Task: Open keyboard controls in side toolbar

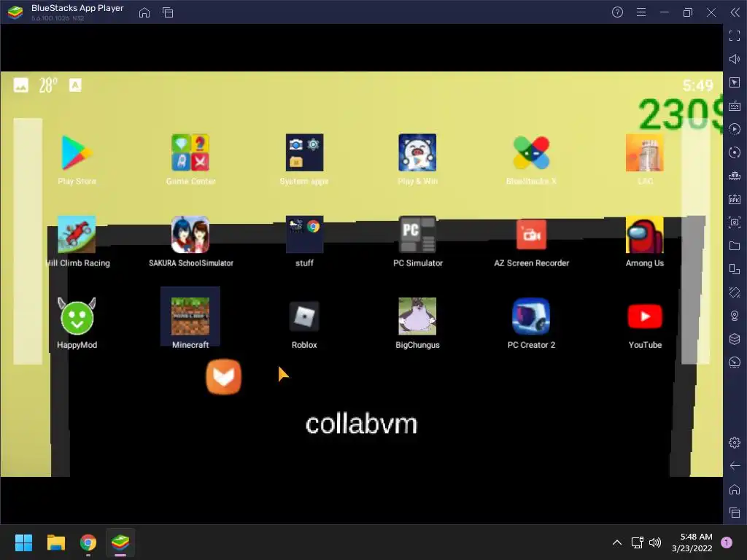Action: coord(735,106)
